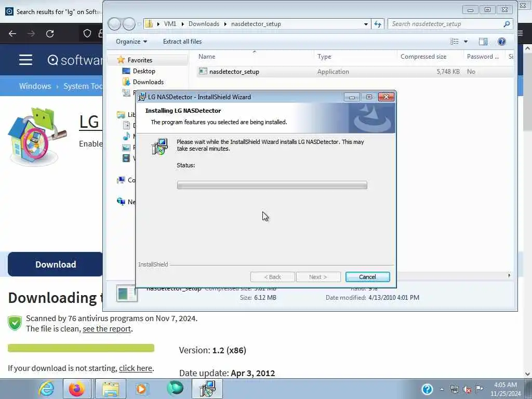This screenshot has width=532, height=399.
Task: Click the Computer icon in navigation pane
Action: tap(121, 180)
